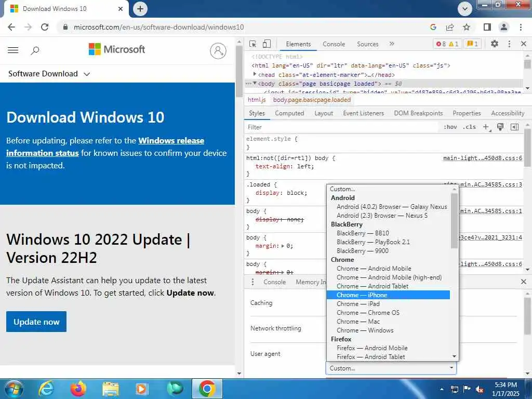
Task: Click body.page.basicpage.loaded breadcrumb
Action: 312,100
